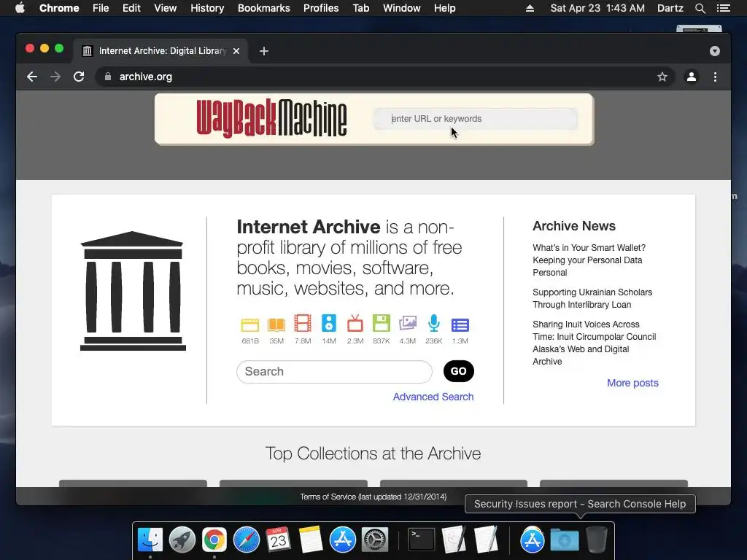Image resolution: width=747 pixels, height=560 pixels.
Task: Reload the archive.org page
Action: 79,77
